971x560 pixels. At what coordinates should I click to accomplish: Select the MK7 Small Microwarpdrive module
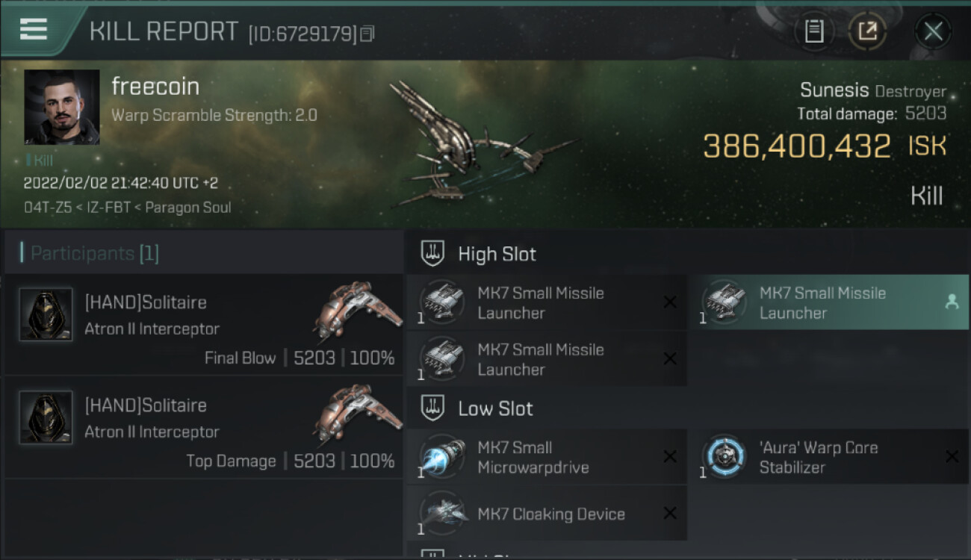[547, 457]
